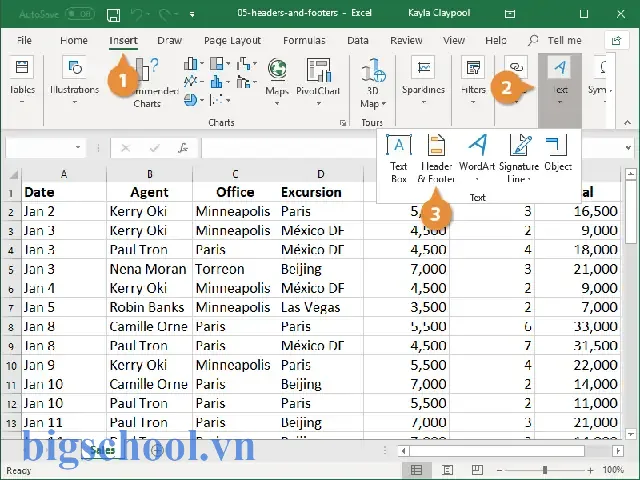This screenshot has width=640, height=480.
Task: Collapse the ribbon with the chevron
Action: click(x=627, y=122)
